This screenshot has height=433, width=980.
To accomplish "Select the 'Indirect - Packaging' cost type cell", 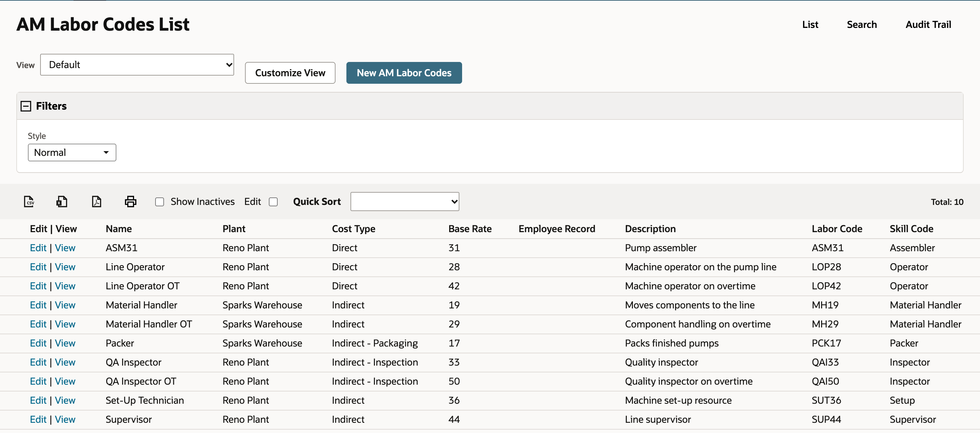I will [375, 343].
